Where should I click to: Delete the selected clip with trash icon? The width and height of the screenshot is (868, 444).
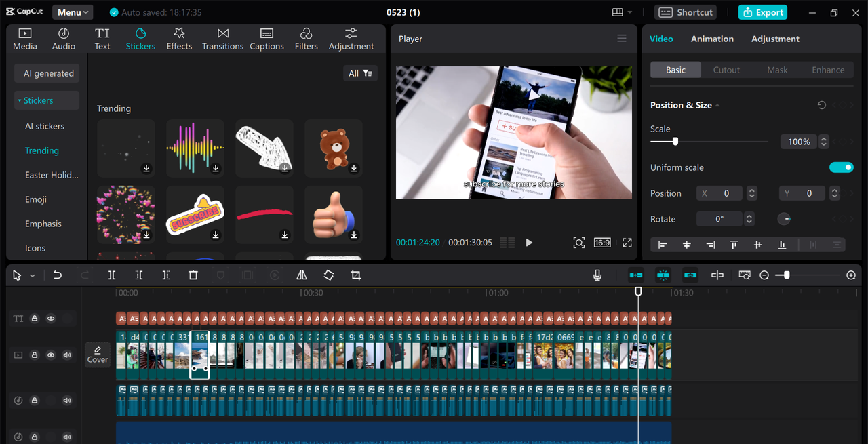coord(193,275)
